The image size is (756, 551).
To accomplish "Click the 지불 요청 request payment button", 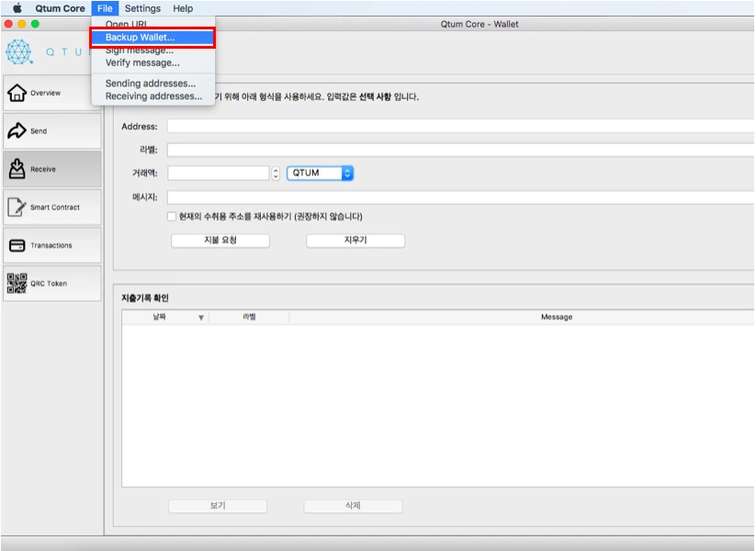I will point(220,240).
